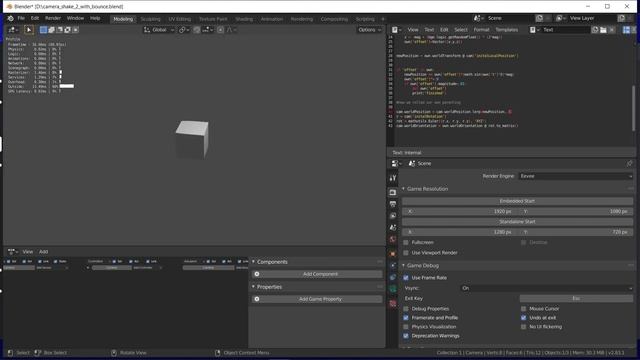This screenshot has width=640, height=360.
Task: Open the View Layer properties tab
Action: [393, 216]
